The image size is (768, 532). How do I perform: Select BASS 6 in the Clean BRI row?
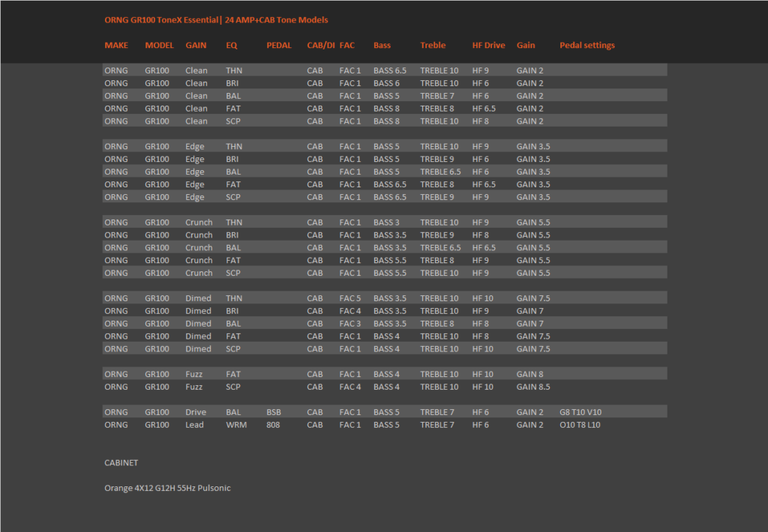386,83
